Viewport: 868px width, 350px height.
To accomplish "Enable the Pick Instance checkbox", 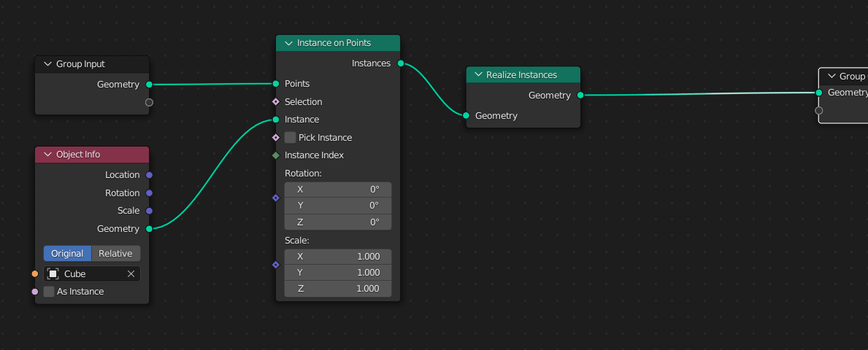I will (290, 138).
